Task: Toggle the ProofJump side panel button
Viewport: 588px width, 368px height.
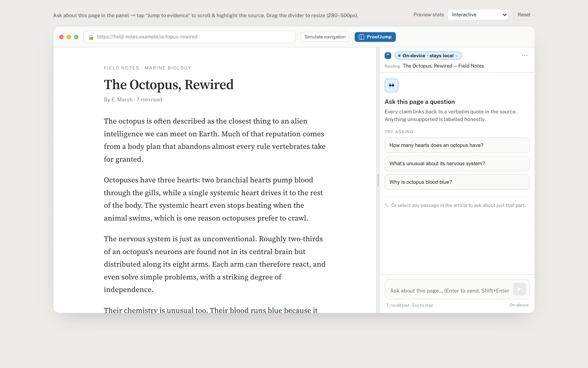Action: (x=375, y=37)
